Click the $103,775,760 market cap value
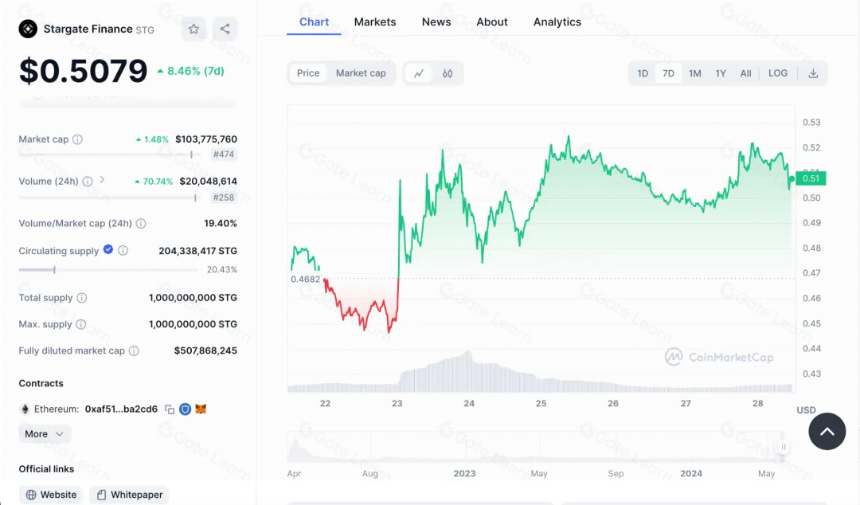The height and width of the screenshot is (505, 860). pos(206,139)
